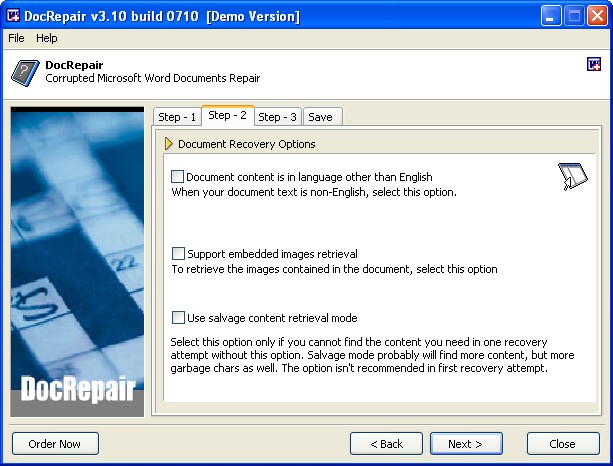Click the small Word repair icon top right
The height and width of the screenshot is (466, 613).
594,64
